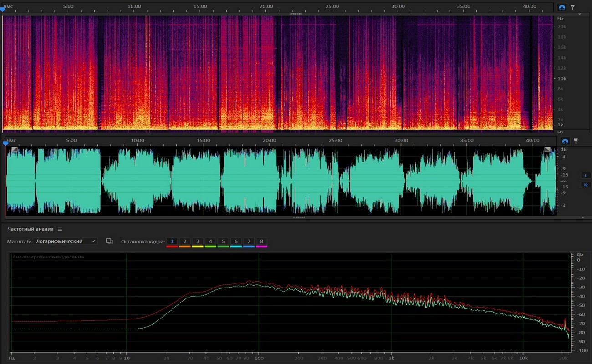Viewport: 592px width, 364px height.
Task: Click pin icon beside the spectrogram timeline
Action: coord(572,7)
